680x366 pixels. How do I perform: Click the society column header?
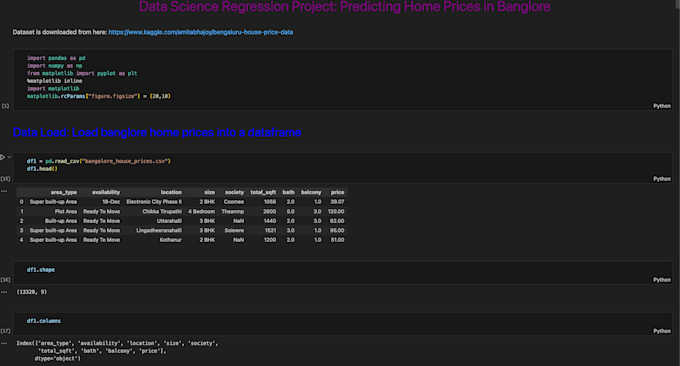coord(234,192)
